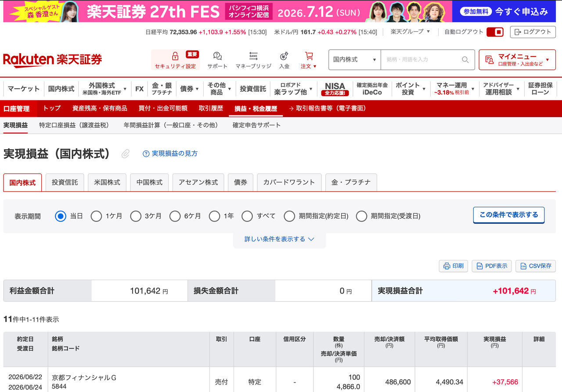Click the paperclip icon beside 実現損益 title
The image size is (562, 392).
[126, 154]
